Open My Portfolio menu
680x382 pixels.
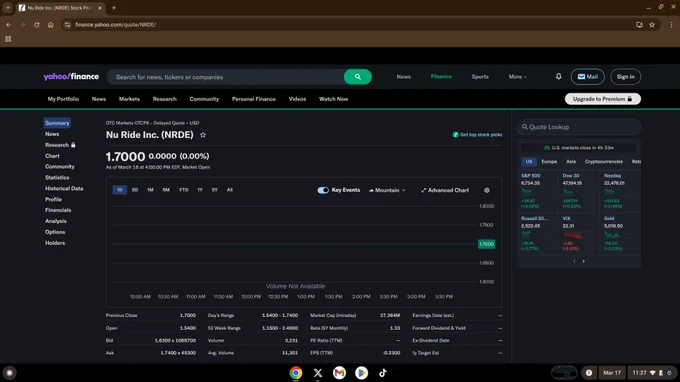63,99
